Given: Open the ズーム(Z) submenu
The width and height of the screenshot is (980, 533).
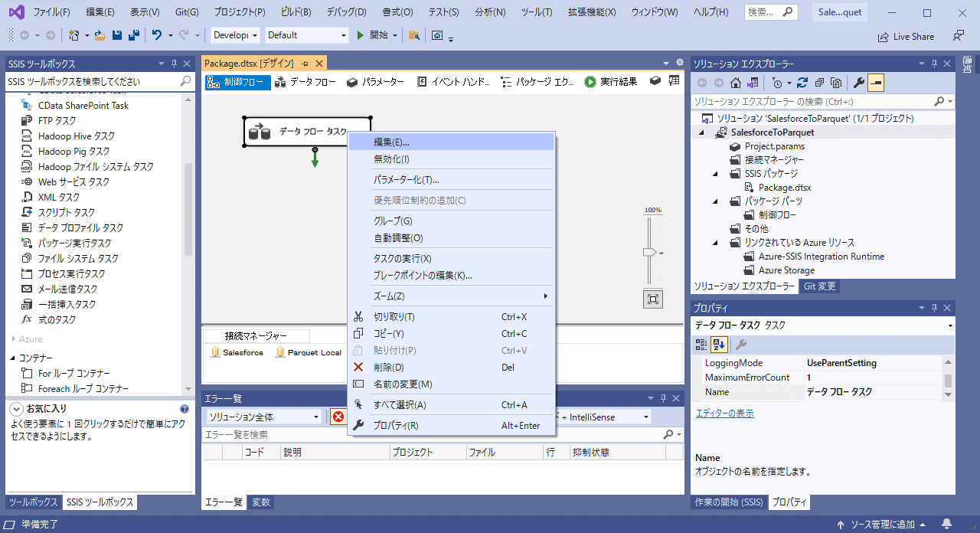Looking at the screenshot, I should pyautogui.click(x=451, y=296).
